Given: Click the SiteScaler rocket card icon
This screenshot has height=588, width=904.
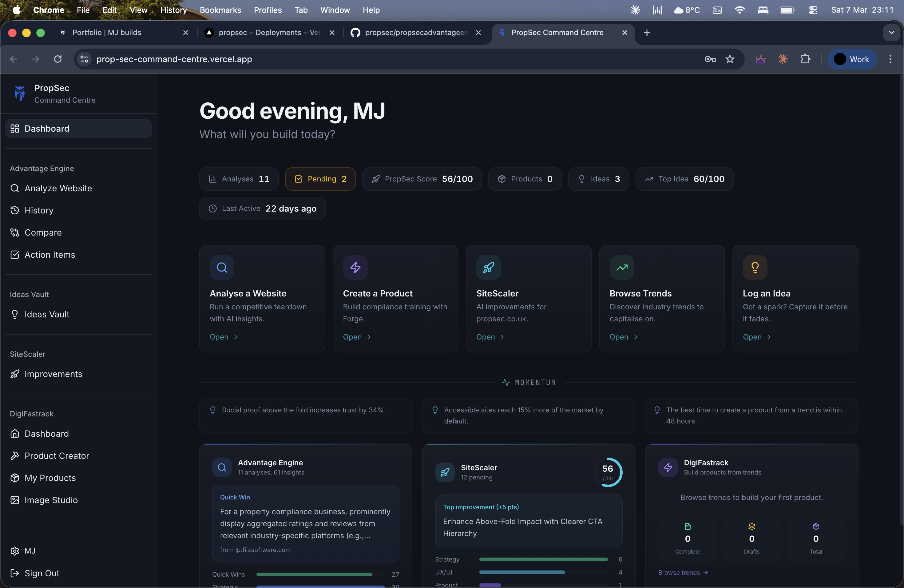Looking at the screenshot, I should (489, 268).
